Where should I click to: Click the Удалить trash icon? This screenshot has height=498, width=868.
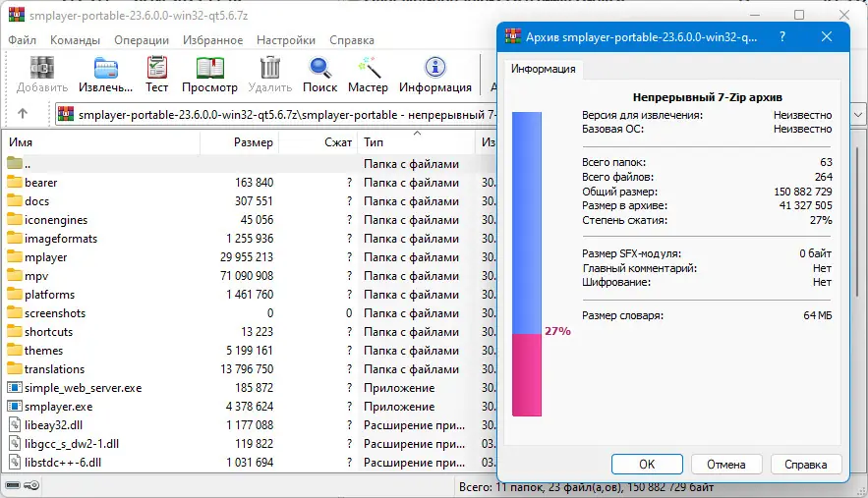(270, 68)
